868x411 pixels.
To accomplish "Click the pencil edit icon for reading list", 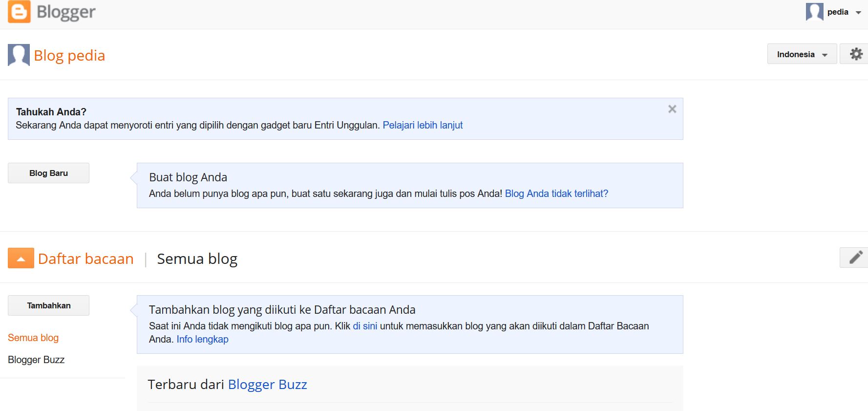I will (x=855, y=258).
